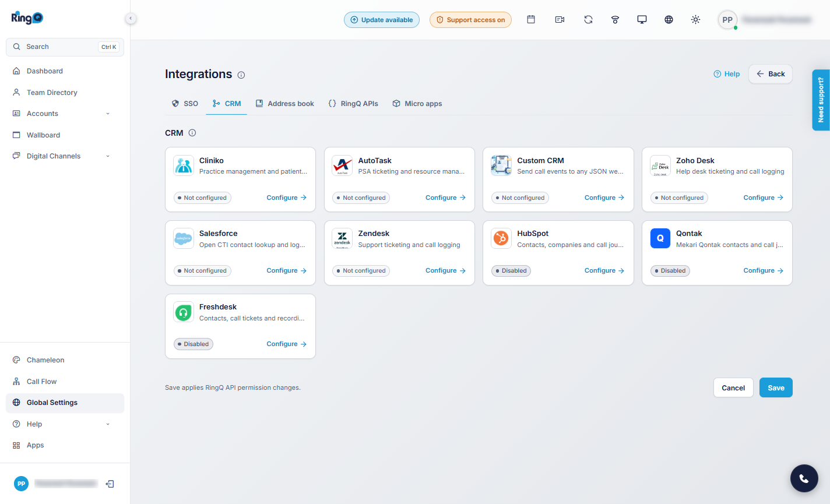Open the Need support? side tab
Image resolution: width=830 pixels, height=504 pixels.
pyautogui.click(x=821, y=100)
